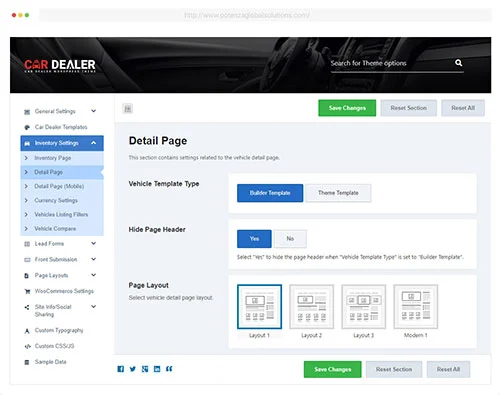Focus the Search for Theme options field
500x395 pixels.
tap(391, 63)
